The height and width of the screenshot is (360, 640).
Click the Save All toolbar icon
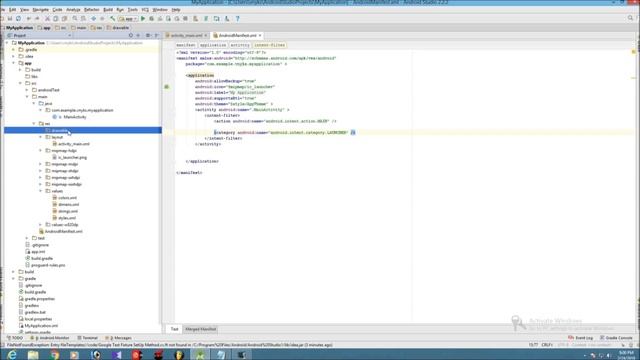click(10, 19)
